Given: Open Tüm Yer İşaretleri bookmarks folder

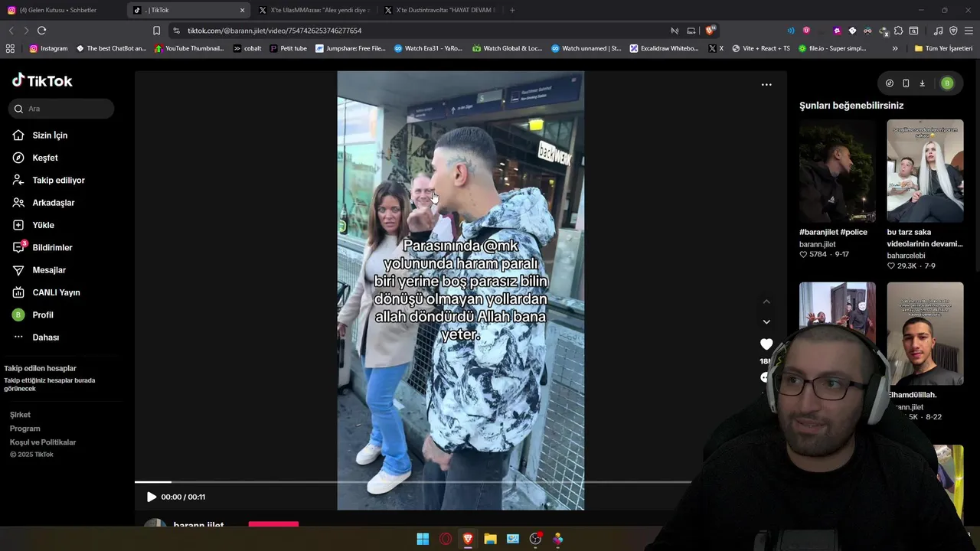Looking at the screenshot, I should 943,48.
